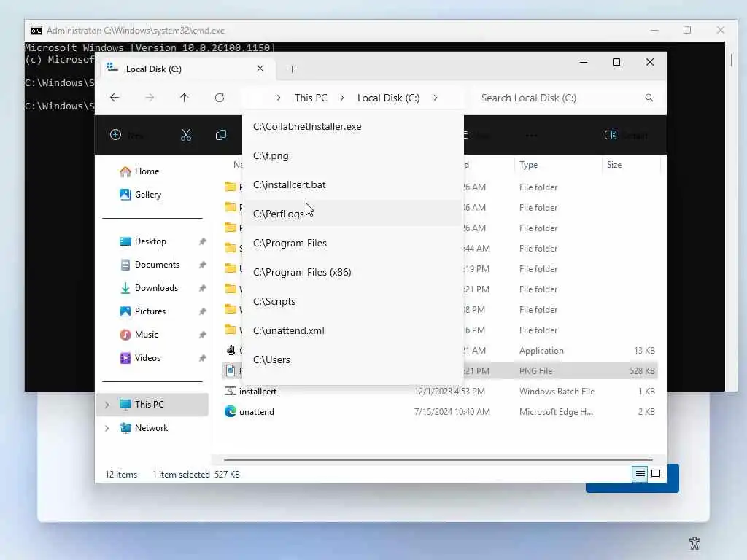Image resolution: width=747 pixels, height=560 pixels.
Task: Open the Pictures quick access folder
Action: click(x=150, y=311)
